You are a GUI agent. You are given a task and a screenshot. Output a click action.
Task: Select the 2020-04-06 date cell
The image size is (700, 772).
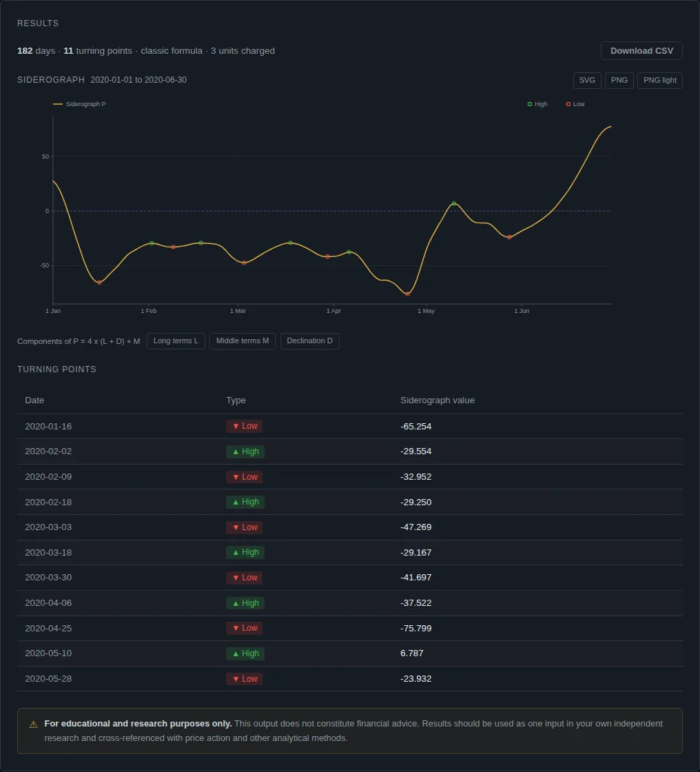[x=48, y=602]
